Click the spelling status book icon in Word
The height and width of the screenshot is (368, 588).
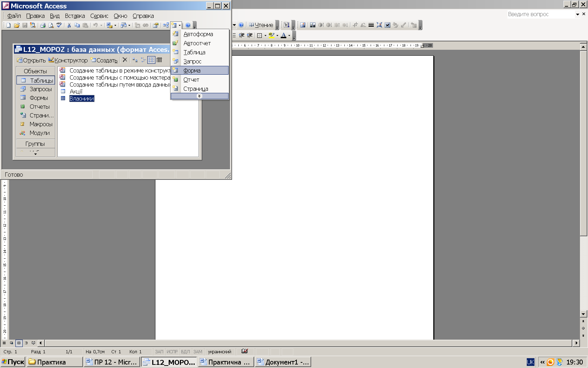click(245, 351)
